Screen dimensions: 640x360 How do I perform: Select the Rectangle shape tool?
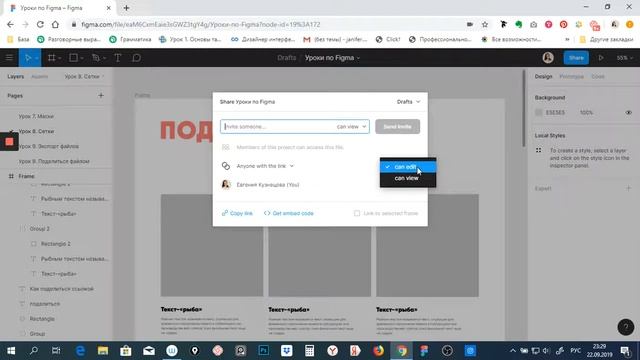pos(73,58)
